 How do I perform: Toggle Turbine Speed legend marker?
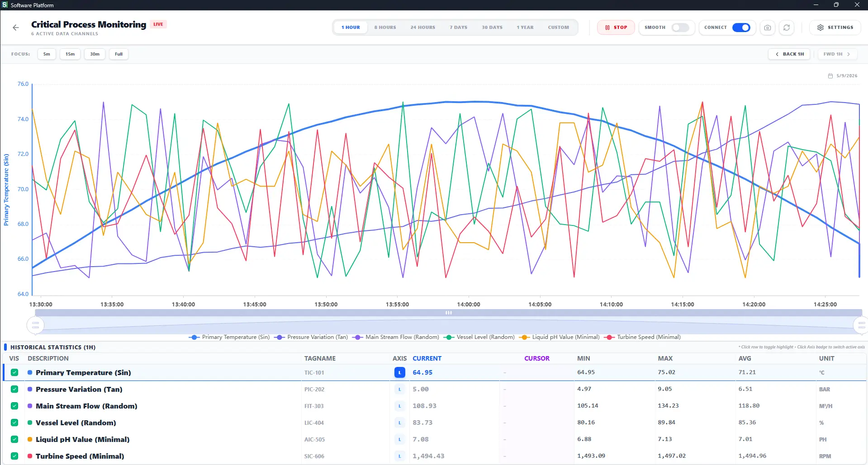click(609, 337)
